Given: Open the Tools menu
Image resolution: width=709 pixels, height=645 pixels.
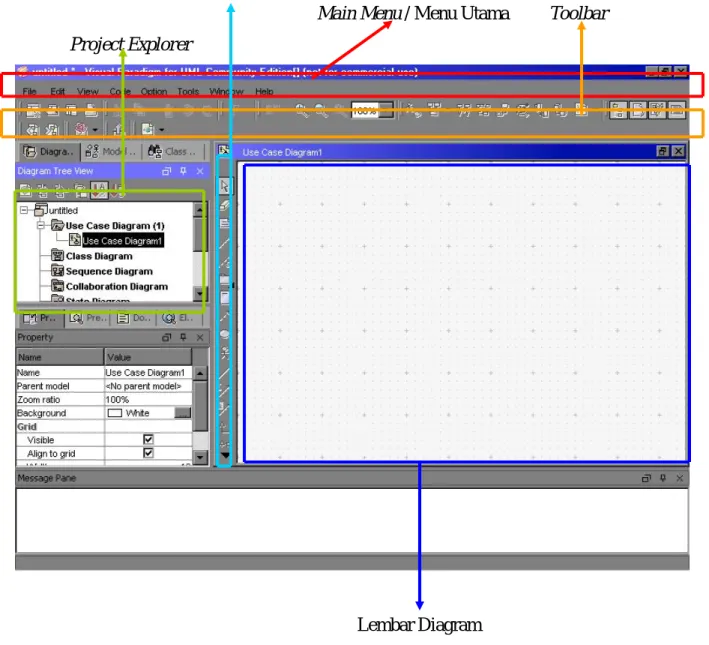Looking at the screenshot, I should [188, 91].
